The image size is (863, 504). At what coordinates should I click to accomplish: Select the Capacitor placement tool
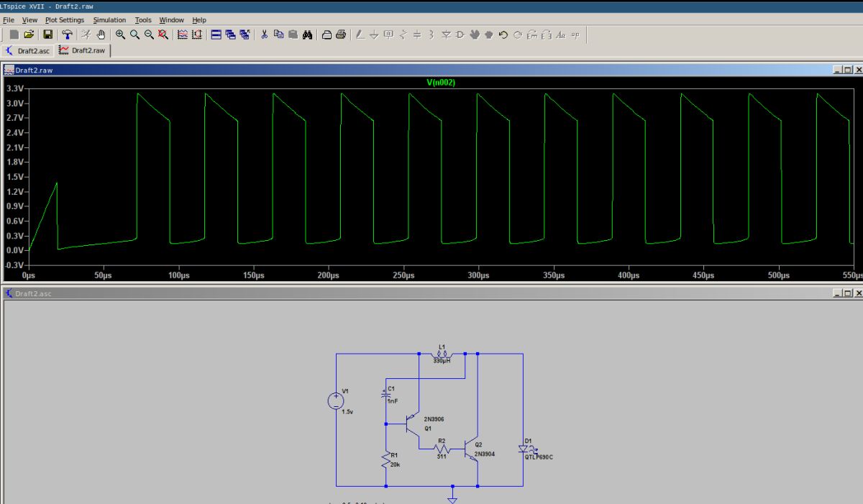(x=417, y=35)
